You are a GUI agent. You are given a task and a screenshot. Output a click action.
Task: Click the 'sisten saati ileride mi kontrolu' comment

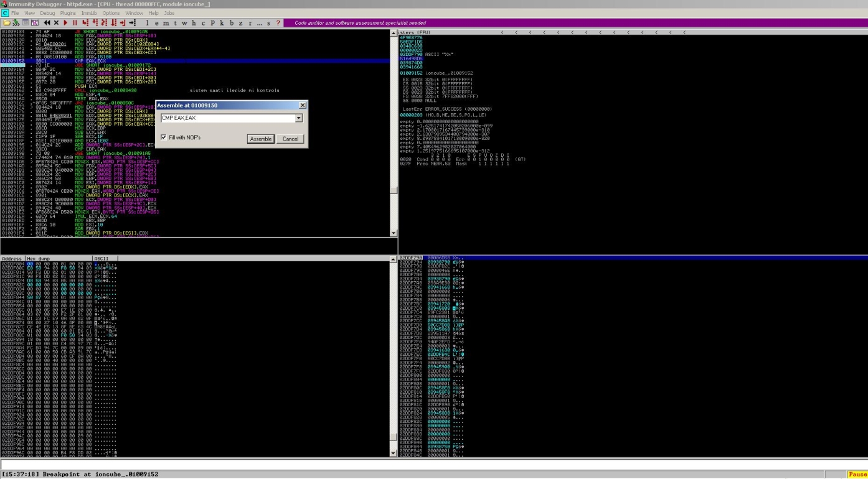pos(235,90)
